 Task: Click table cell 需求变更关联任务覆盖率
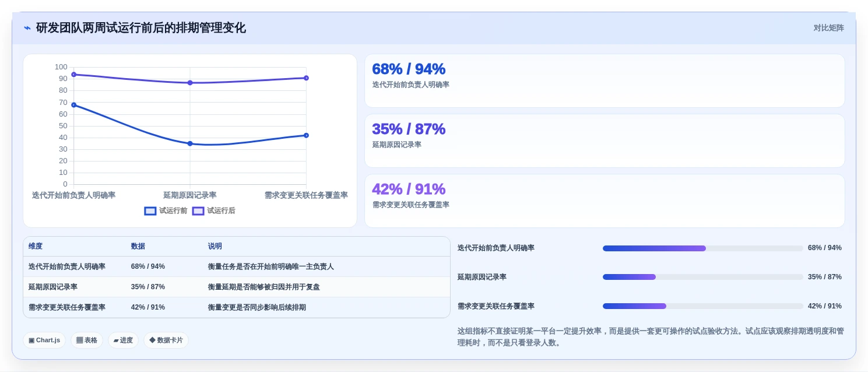coord(67,307)
